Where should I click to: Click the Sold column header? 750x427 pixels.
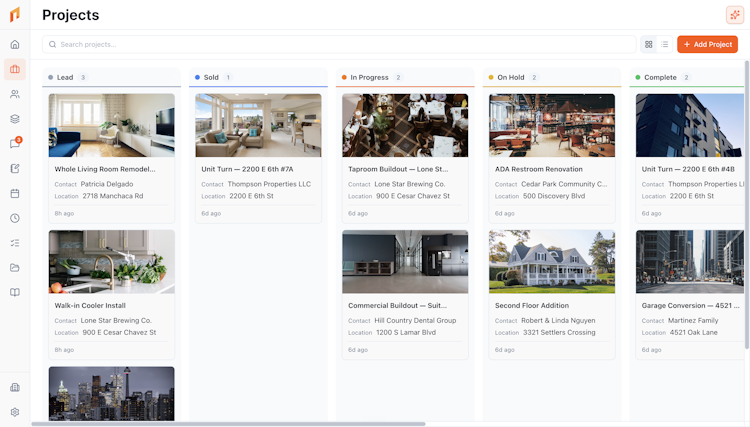tap(258, 77)
